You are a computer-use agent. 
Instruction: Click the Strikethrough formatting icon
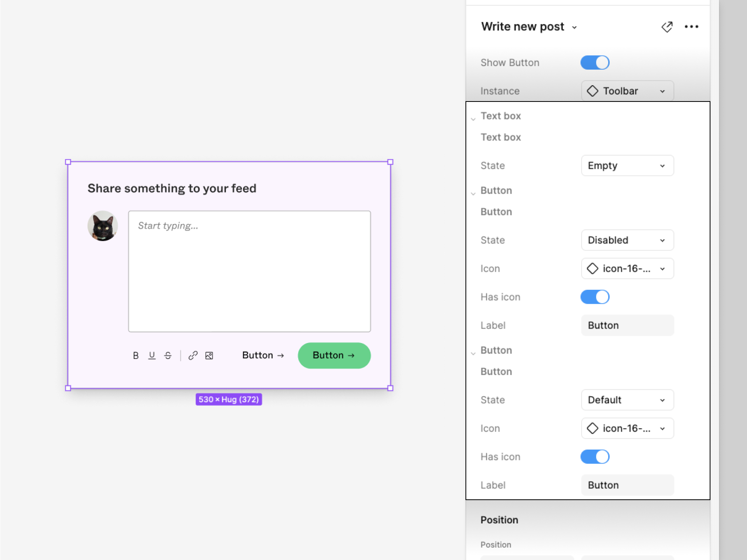tap(168, 355)
